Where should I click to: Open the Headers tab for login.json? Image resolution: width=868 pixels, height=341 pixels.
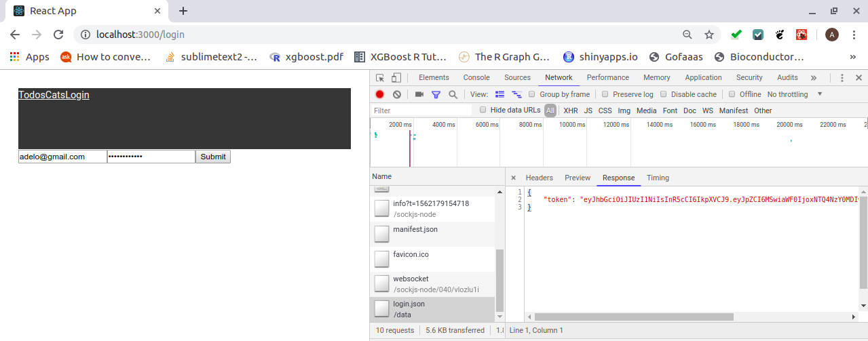(x=540, y=178)
